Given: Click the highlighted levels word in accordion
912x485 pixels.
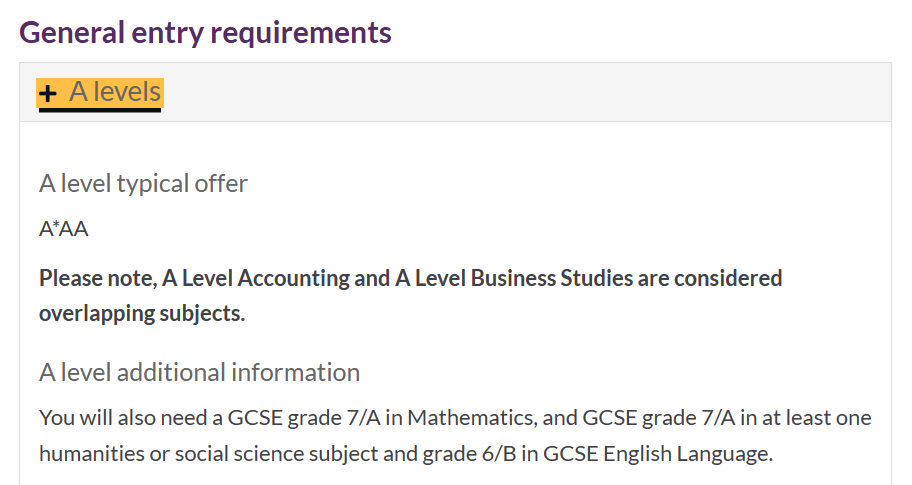Looking at the screenshot, I should (x=127, y=92).
